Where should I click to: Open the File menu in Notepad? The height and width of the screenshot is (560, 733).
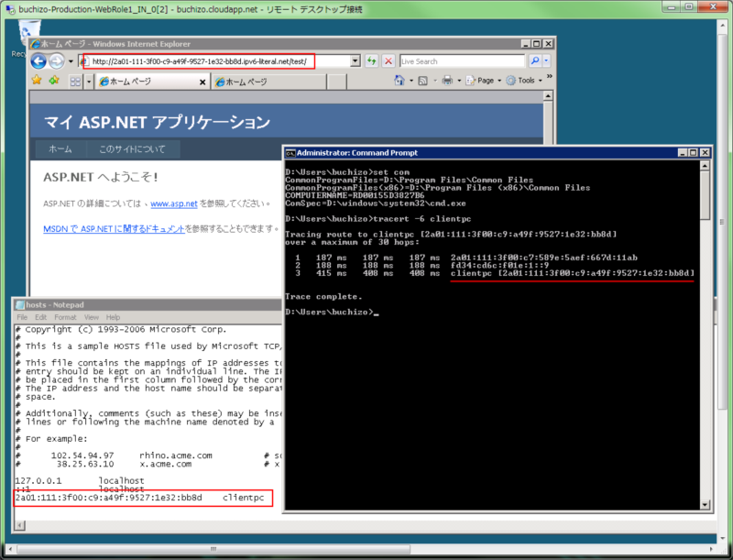22,317
